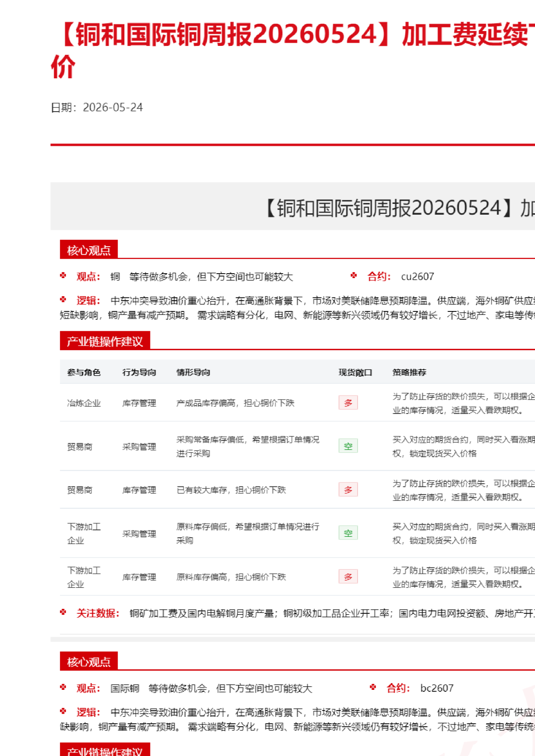The image size is (535, 756).
Task: Click 下游加工企业 in the 采购管理 row
Action: coord(84,533)
